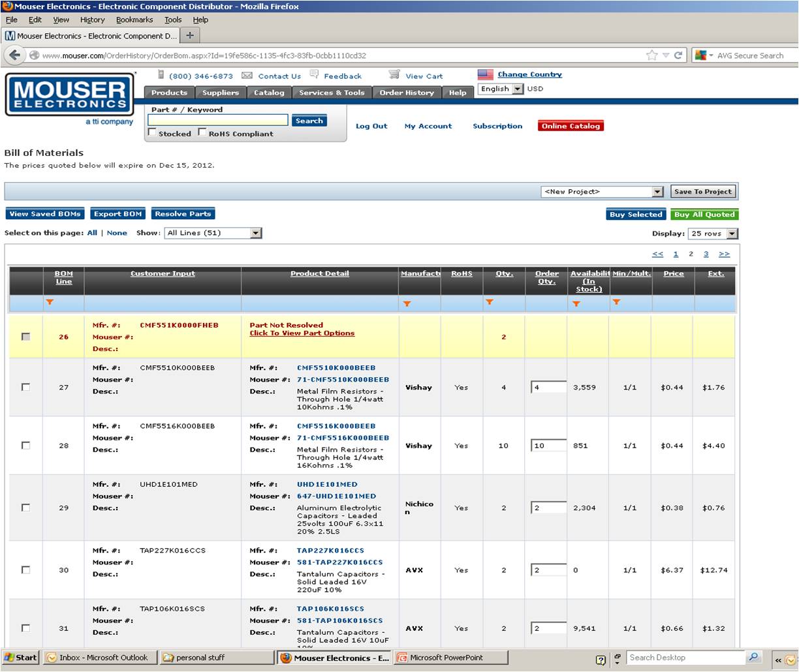Click the Firefox icon in the title bar

(x=8, y=6)
